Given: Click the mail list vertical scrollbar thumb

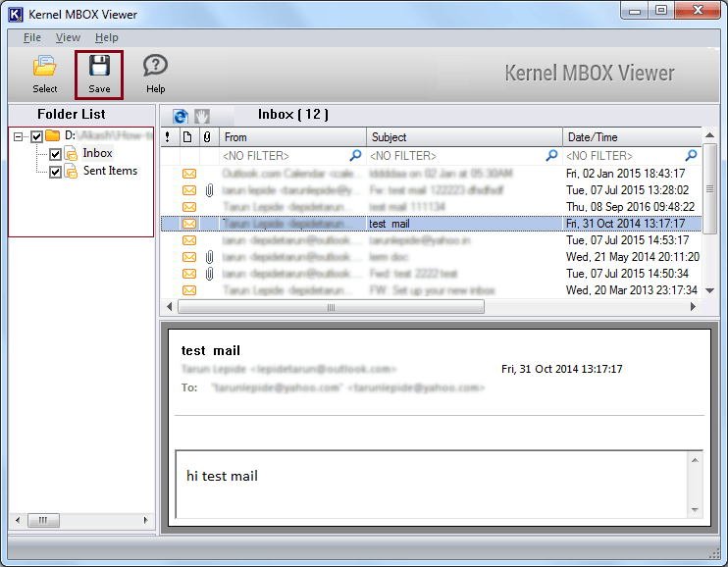Looking at the screenshot, I should click(709, 189).
